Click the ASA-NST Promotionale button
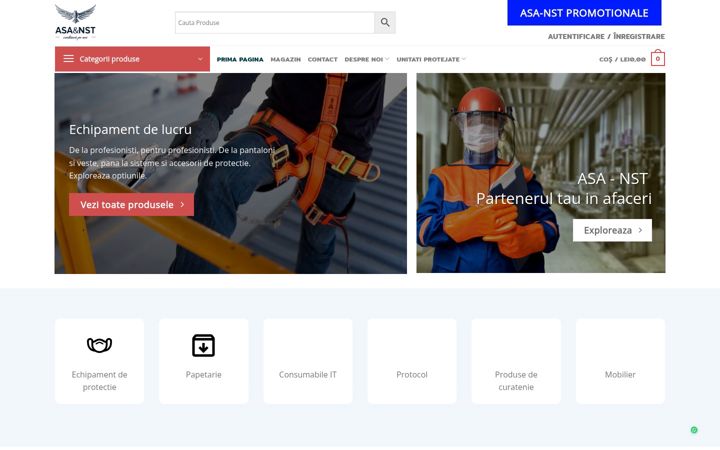The height and width of the screenshot is (450, 720). pos(584,13)
